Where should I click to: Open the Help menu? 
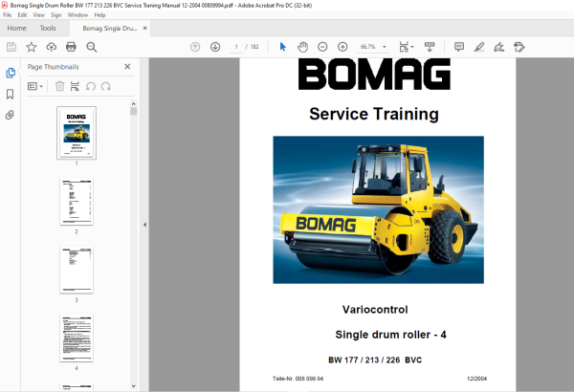(x=99, y=15)
